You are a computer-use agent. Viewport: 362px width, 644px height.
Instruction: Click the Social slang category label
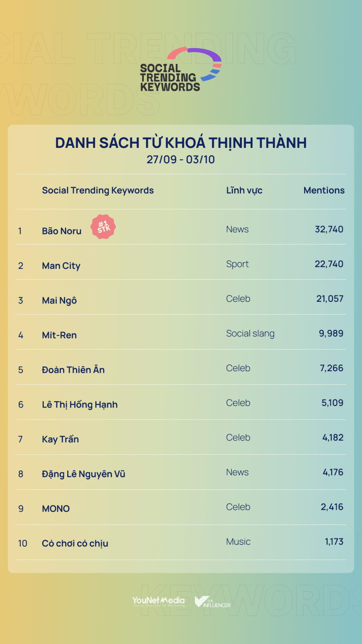[250, 334]
